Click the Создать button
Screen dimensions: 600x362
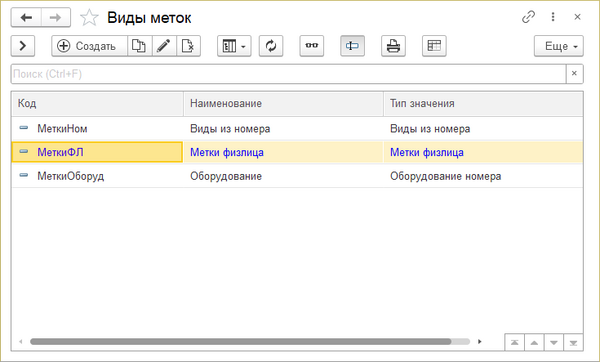(x=90, y=46)
